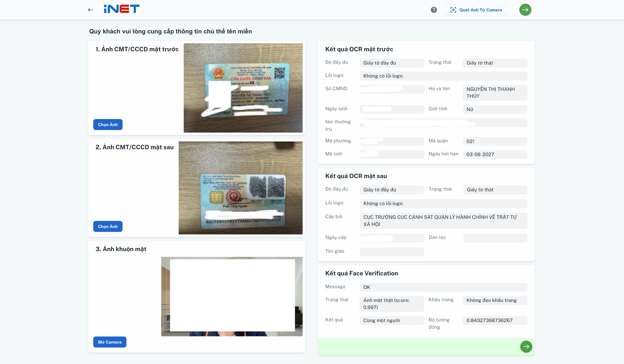
Task: Click the Khẩu trang field showing Không đeo khẩu trang
Action: tap(495, 300)
